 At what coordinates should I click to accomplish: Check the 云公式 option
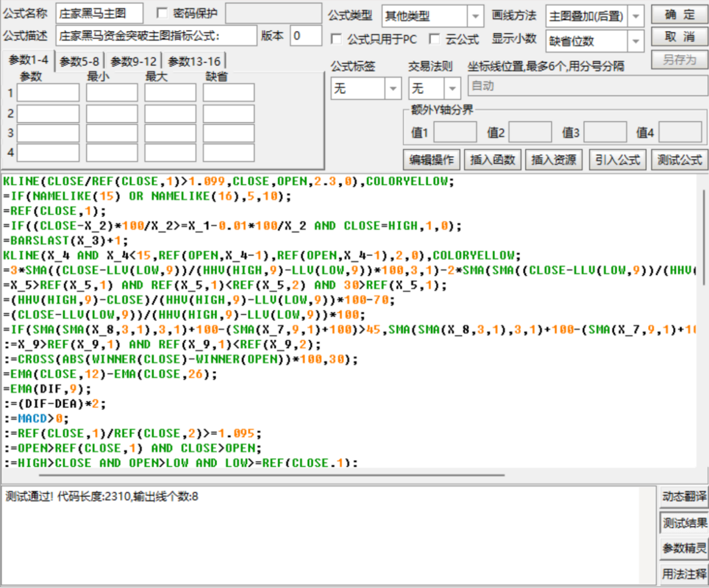[435, 39]
